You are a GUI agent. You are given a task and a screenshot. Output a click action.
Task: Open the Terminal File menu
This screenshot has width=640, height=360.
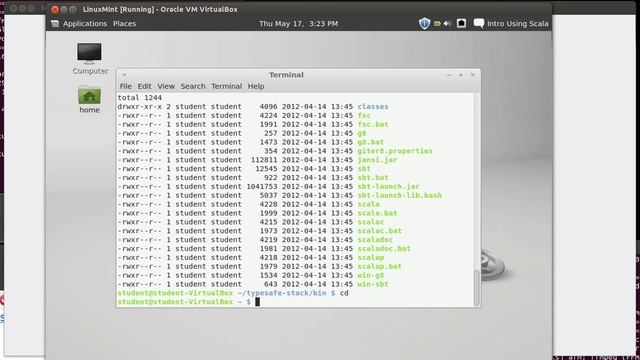pos(126,86)
